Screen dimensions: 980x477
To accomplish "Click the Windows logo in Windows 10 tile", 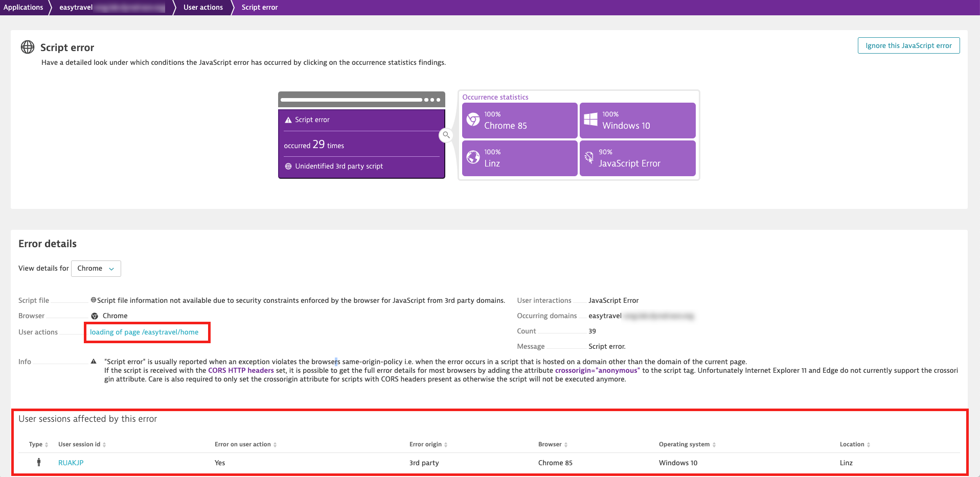I will click(x=591, y=120).
